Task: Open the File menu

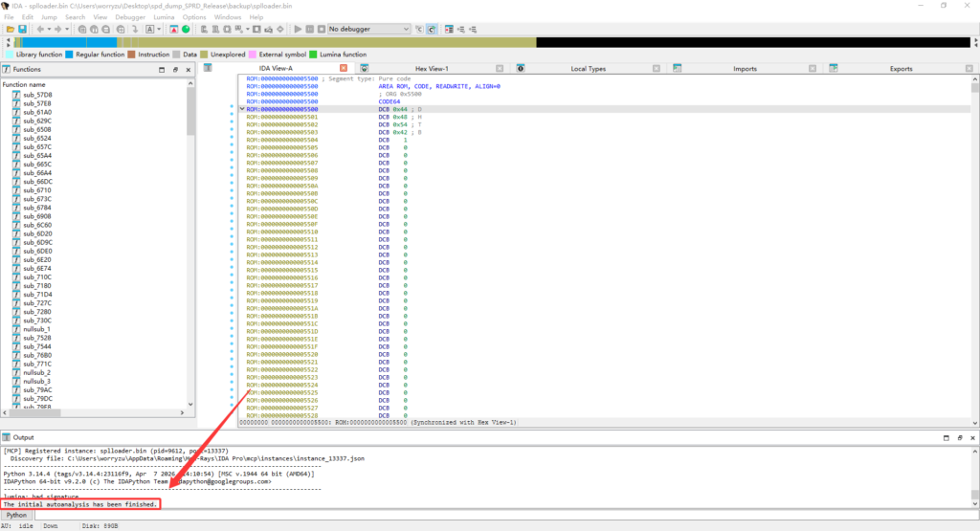Action: click(10, 17)
